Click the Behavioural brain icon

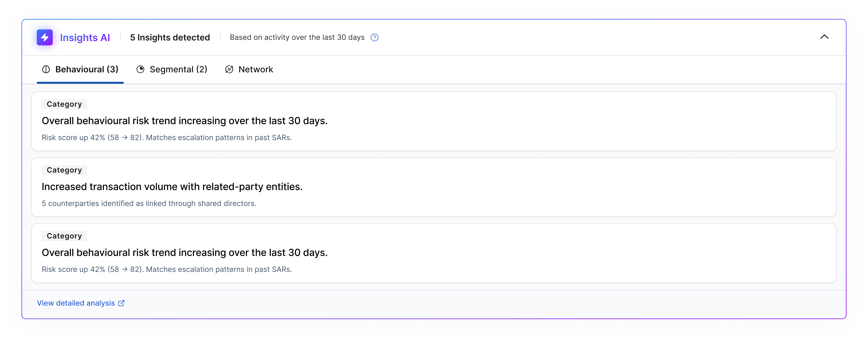tap(46, 69)
